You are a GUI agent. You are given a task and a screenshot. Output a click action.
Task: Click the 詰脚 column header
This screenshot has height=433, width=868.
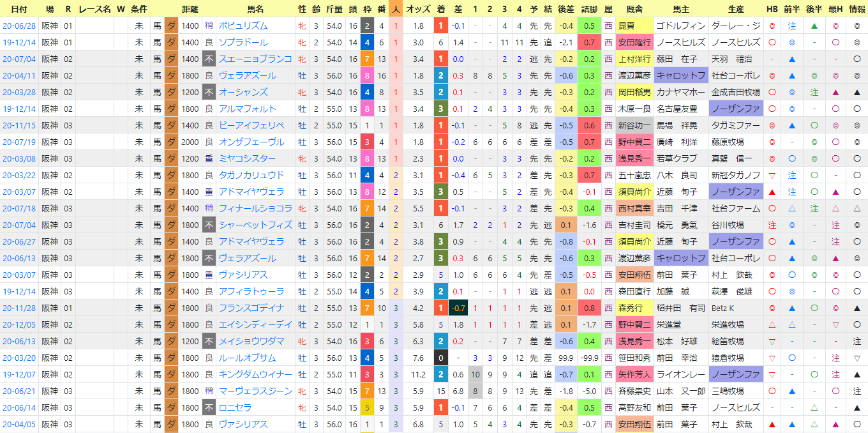coord(589,9)
